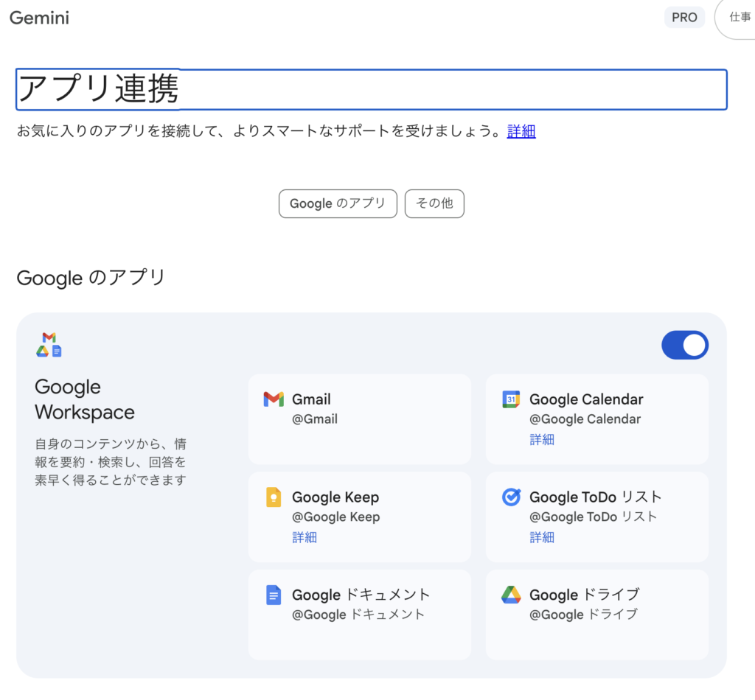The height and width of the screenshot is (700, 755).
Task: Click the Google Calendar icon
Action: (511, 399)
